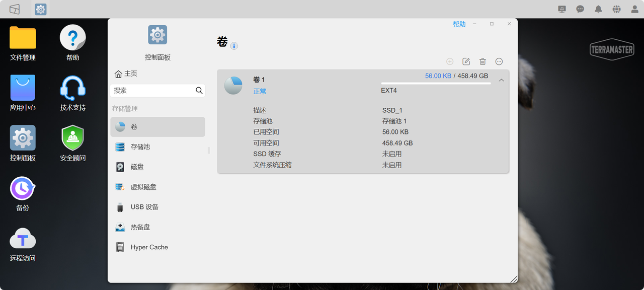The image size is (644, 290).
Task: Select 热备盘 in the sidebar
Action: point(158,227)
